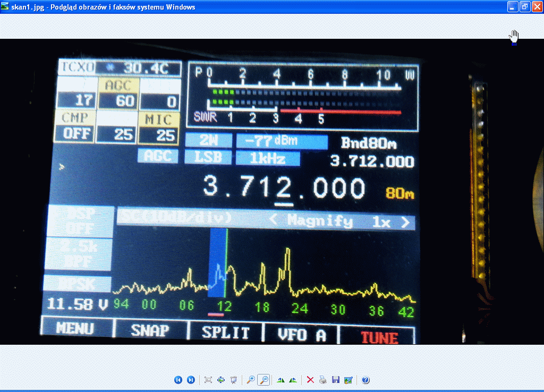Screen dimensions: 544x392
Task: Go to the previous image
Action: point(178,380)
